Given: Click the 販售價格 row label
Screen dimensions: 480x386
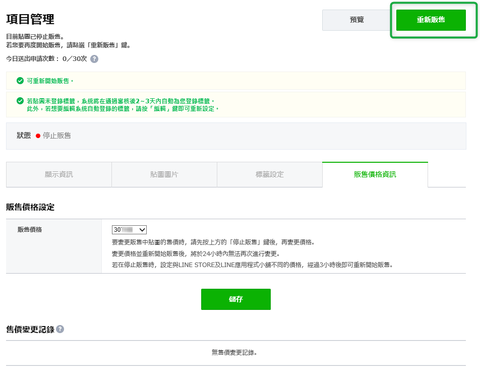Looking at the screenshot, I should pyautogui.click(x=30, y=229).
